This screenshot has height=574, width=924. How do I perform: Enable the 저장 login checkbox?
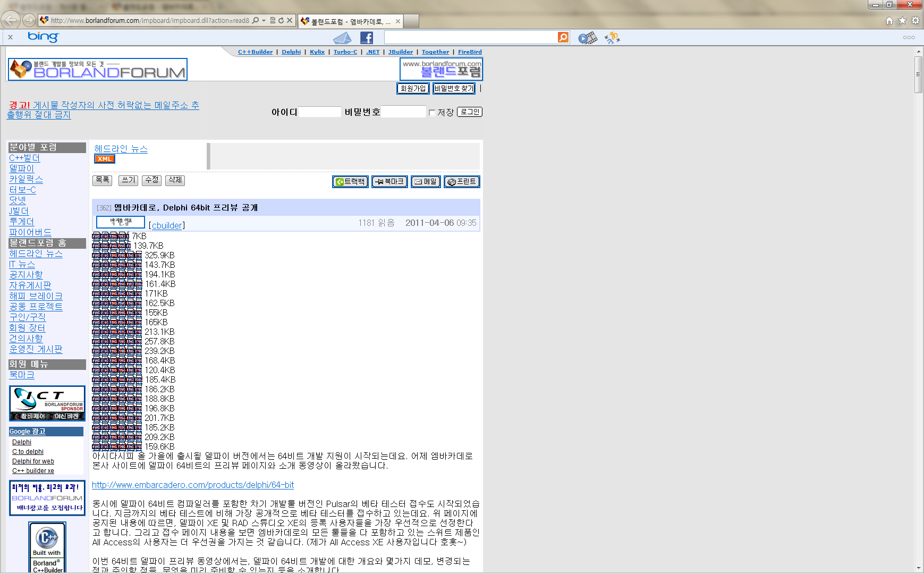point(432,113)
